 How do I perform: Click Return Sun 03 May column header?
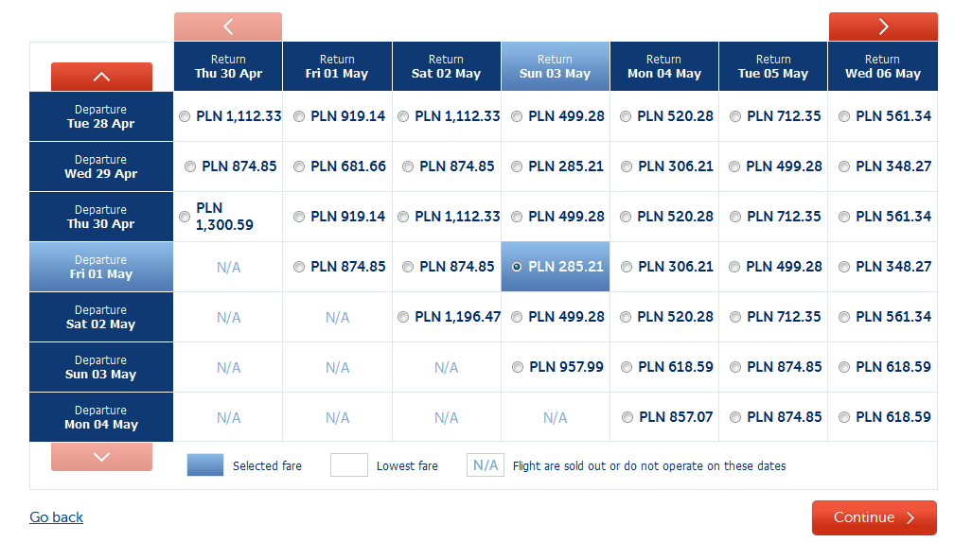(555, 66)
